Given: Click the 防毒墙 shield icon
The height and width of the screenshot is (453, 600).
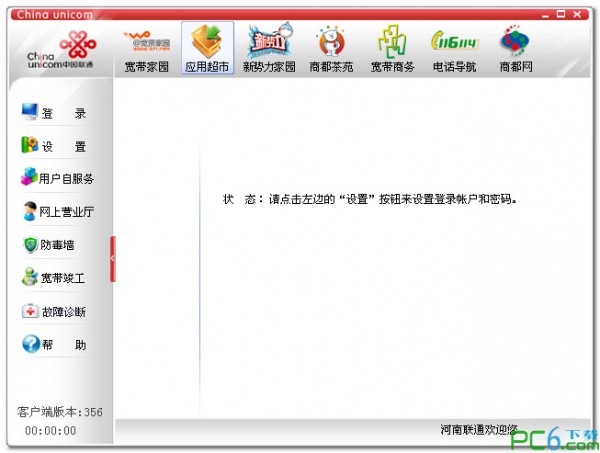Looking at the screenshot, I should 30,245.
